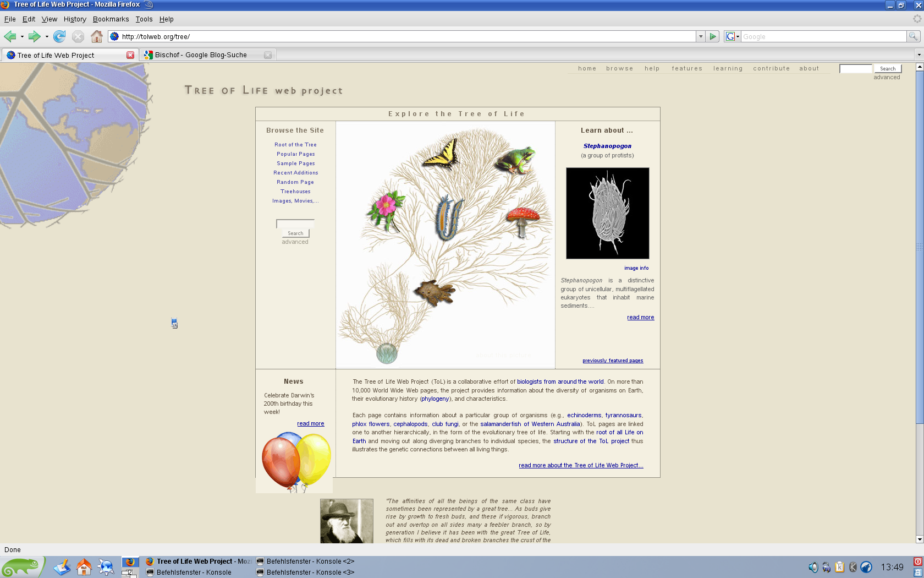
Task: Open the Root of the Tree link
Action: (295, 145)
